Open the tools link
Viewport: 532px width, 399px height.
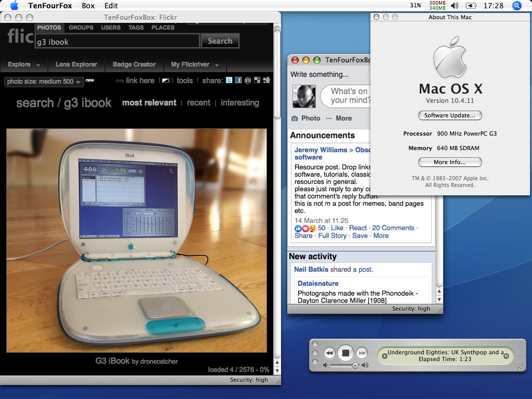coord(184,81)
